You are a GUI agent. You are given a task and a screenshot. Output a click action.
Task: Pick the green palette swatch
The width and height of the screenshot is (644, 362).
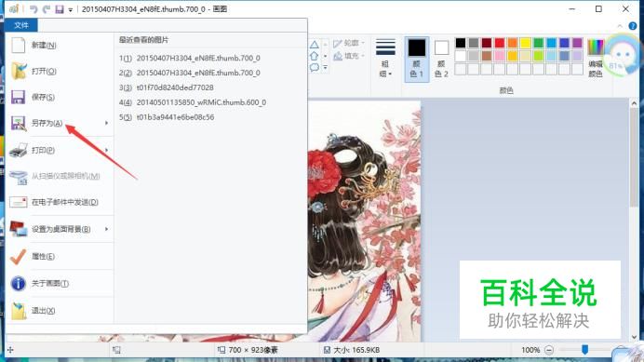(x=539, y=43)
